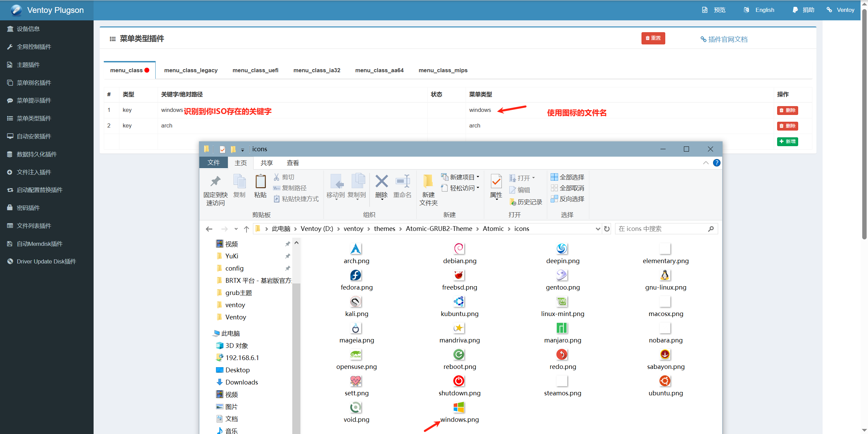The image size is (868, 434).
Task: Refresh the Explorer address bar
Action: (607, 229)
